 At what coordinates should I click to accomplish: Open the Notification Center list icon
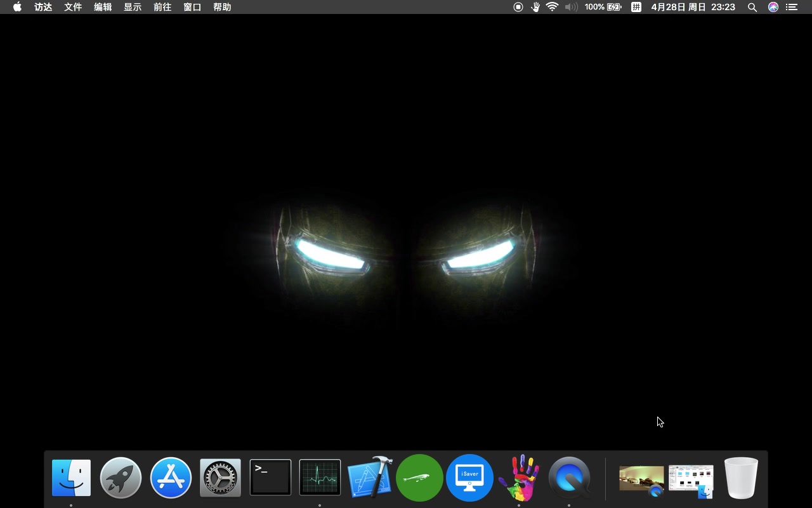tap(791, 7)
